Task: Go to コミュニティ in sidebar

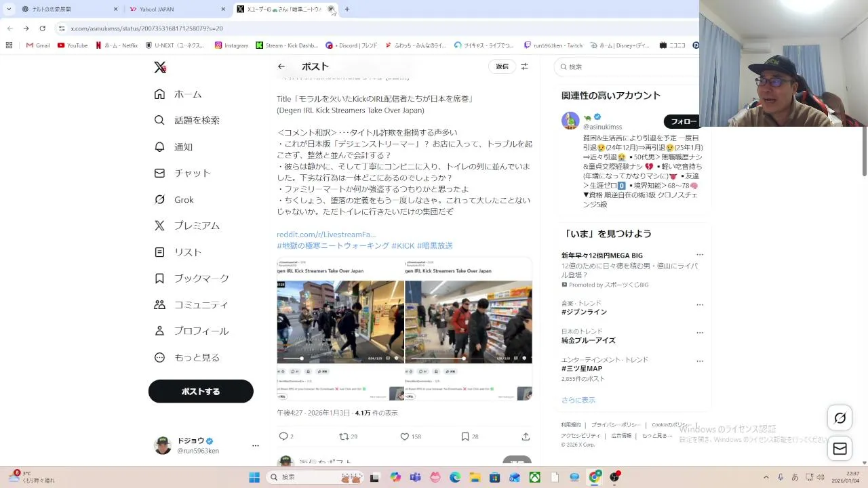Action: click(x=191, y=305)
